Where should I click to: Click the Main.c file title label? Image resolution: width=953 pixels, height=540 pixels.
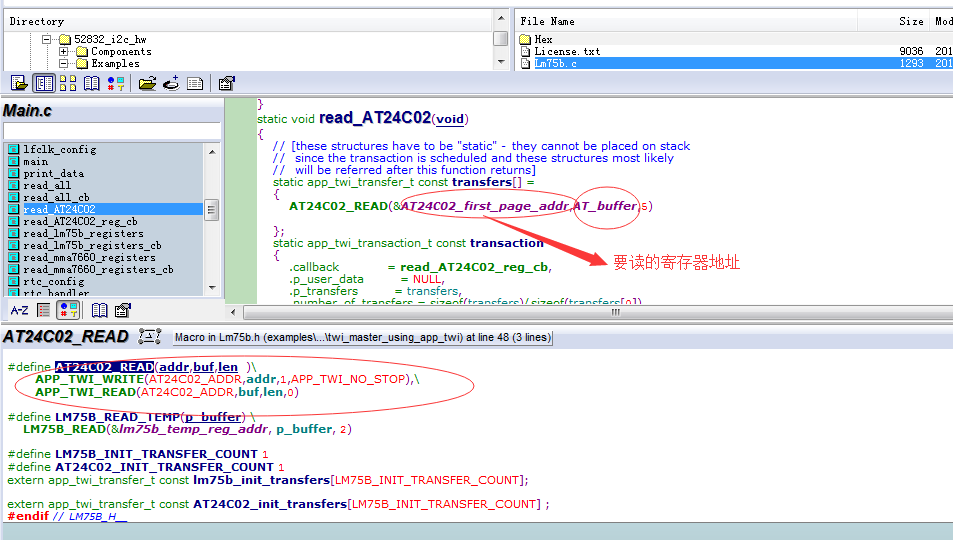coord(27,111)
